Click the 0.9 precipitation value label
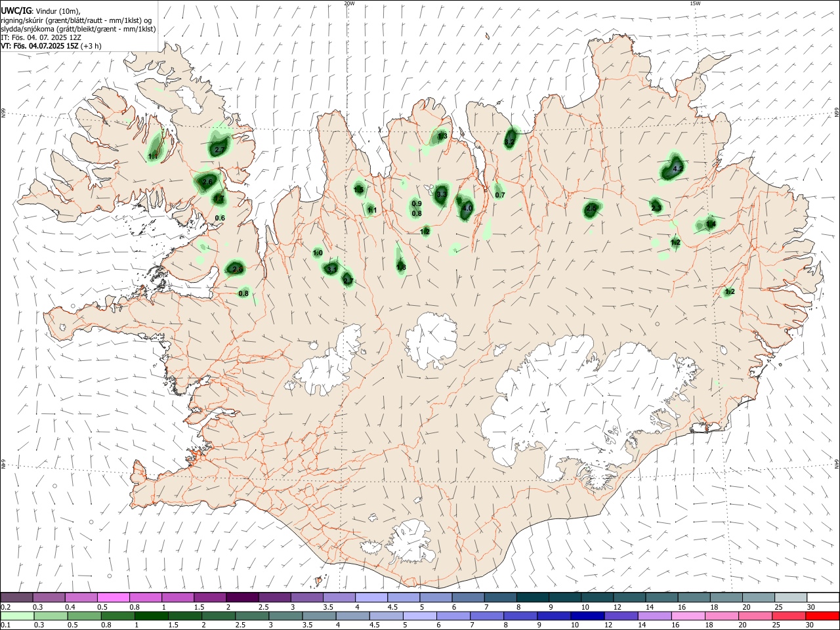 [x=417, y=204]
